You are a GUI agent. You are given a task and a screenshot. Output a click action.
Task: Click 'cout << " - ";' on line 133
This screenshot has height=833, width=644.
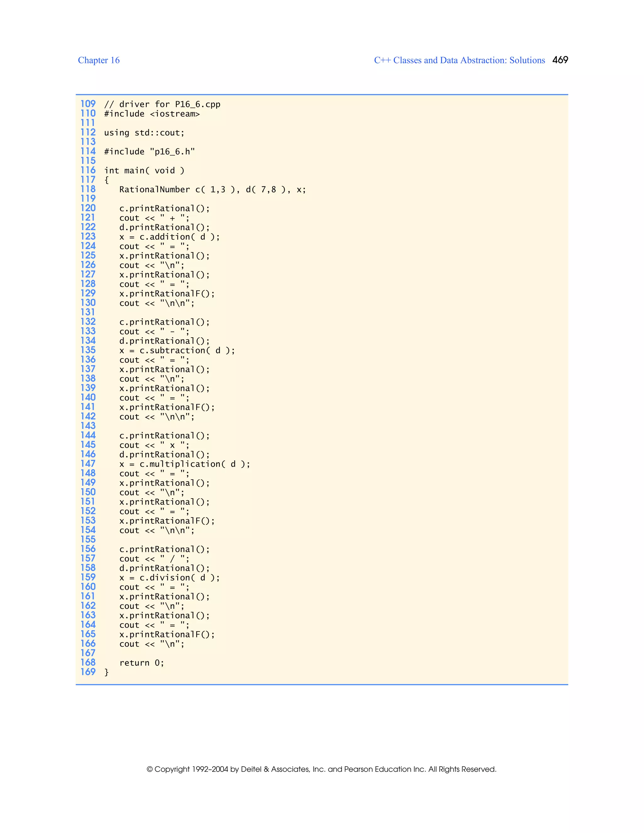coord(154,332)
